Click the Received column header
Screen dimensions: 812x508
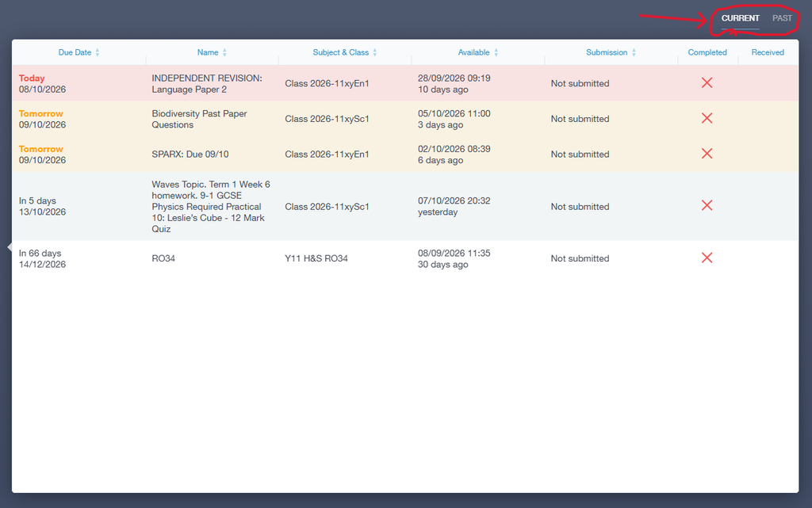click(x=768, y=52)
